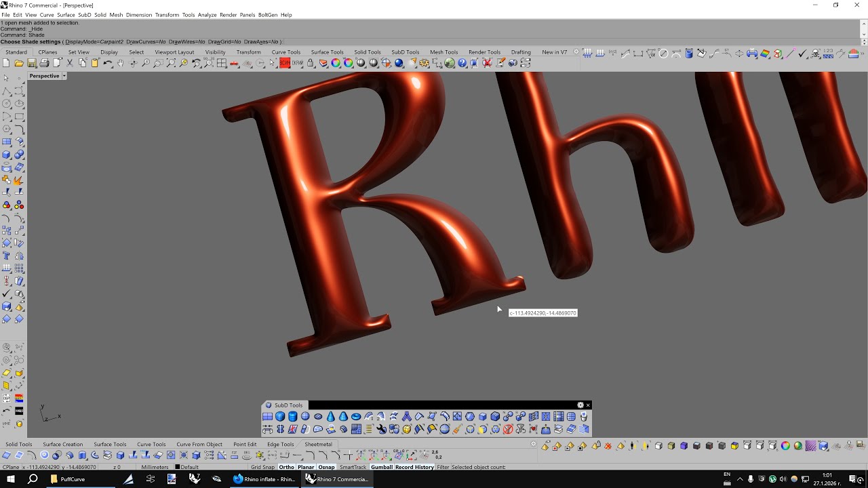Screen dimensions: 868x488
Task: Create a SubD cylinder primitive
Action: (x=292, y=417)
